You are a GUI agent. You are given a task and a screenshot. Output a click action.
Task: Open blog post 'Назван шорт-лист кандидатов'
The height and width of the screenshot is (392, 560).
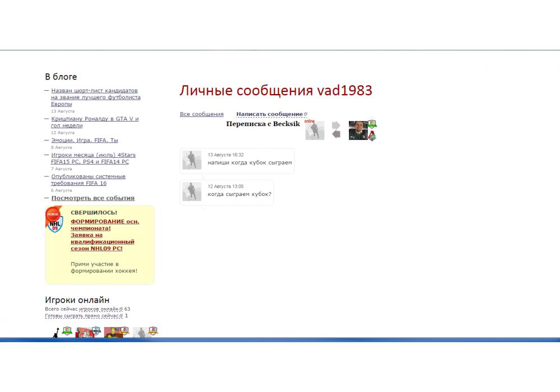pos(96,97)
